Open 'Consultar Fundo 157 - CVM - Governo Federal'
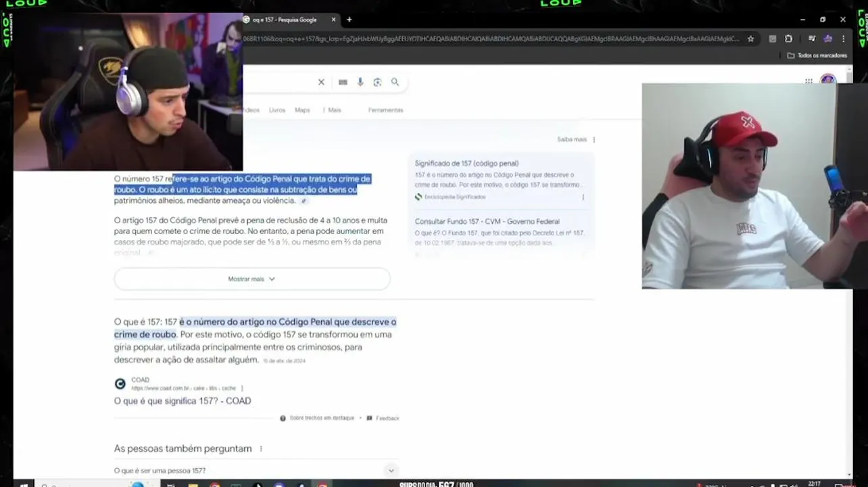Image resolution: width=868 pixels, height=487 pixels. (487, 221)
